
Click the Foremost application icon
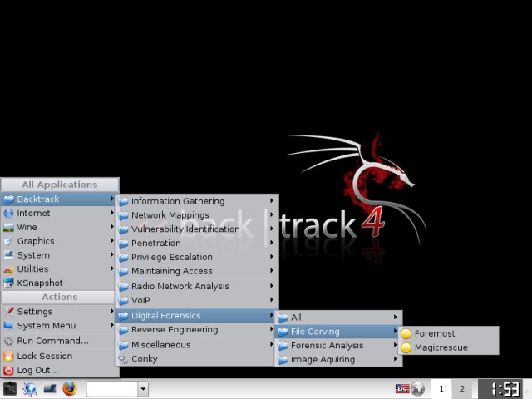tap(406, 333)
